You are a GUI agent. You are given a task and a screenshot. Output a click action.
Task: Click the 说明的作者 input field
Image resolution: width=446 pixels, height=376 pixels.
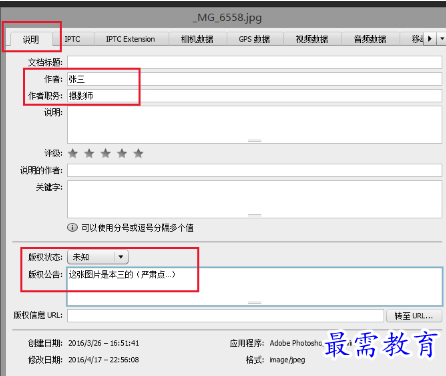(x=255, y=170)
